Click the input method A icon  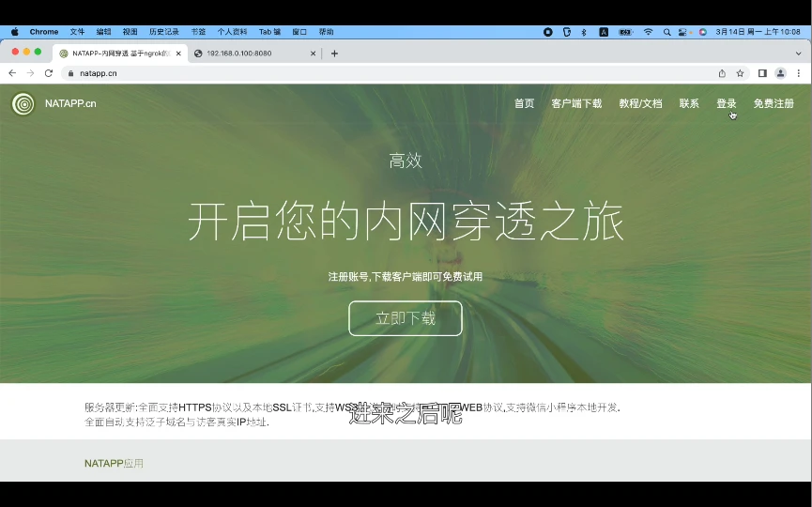(x=604, y=32)
